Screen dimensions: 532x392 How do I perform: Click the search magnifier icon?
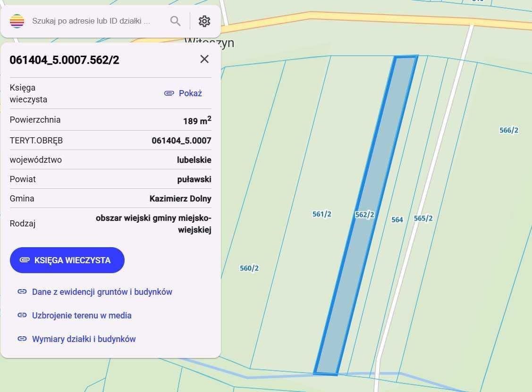click(175, 21)
